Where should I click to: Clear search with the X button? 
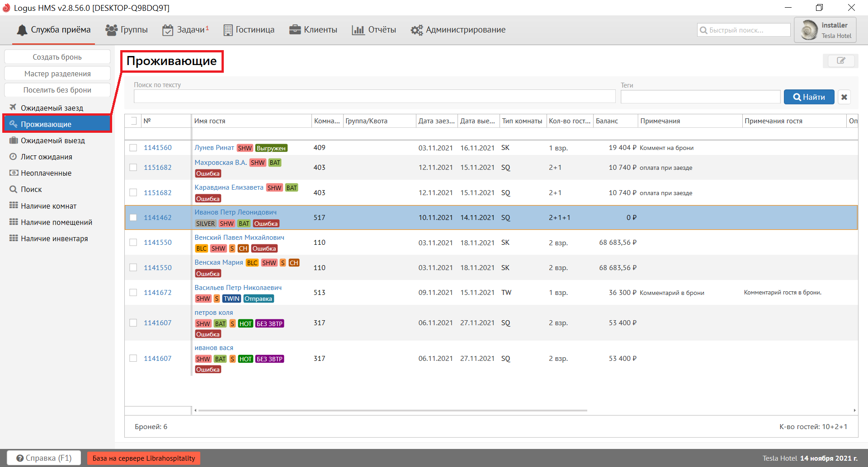pyautogui.click(x=844, y=97)
